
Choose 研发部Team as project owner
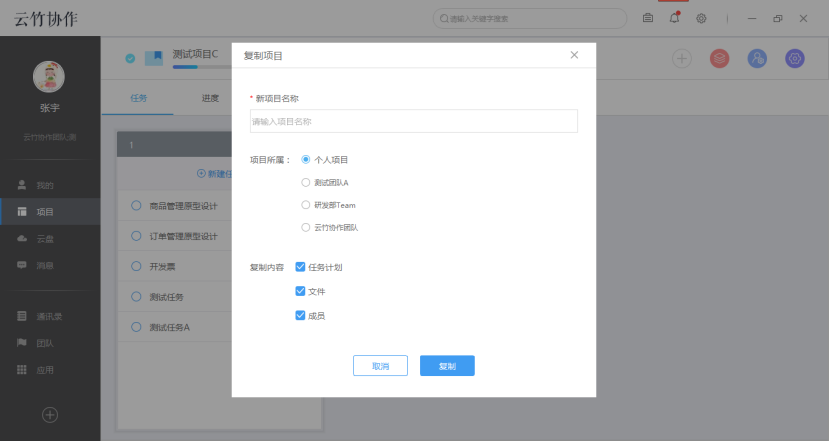click(306, 205)
